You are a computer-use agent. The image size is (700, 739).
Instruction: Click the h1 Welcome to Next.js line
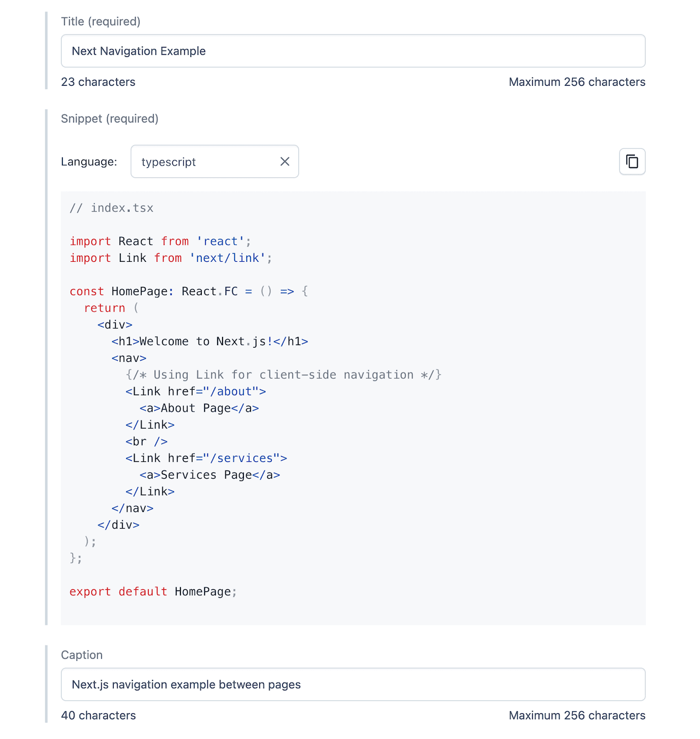point(209,342)
